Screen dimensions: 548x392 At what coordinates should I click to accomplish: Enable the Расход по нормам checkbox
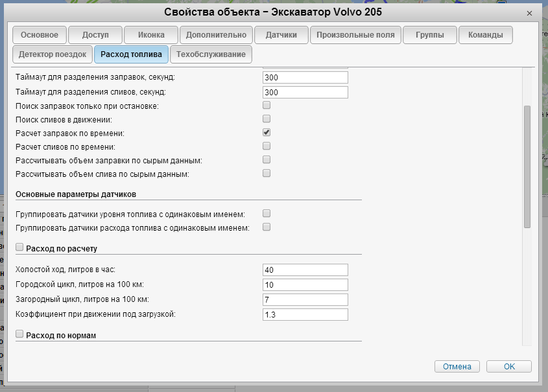19,334
